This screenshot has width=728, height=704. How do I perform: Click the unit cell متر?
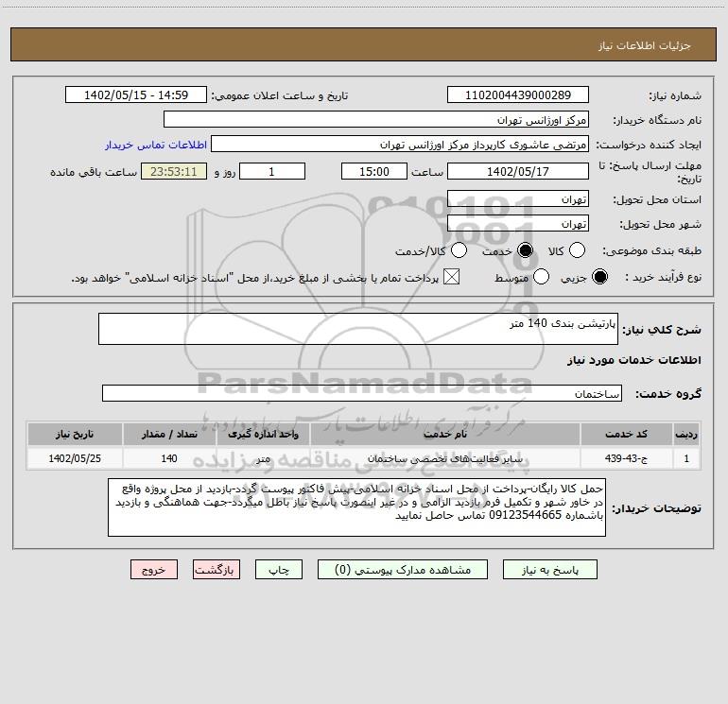pos(263,458)
